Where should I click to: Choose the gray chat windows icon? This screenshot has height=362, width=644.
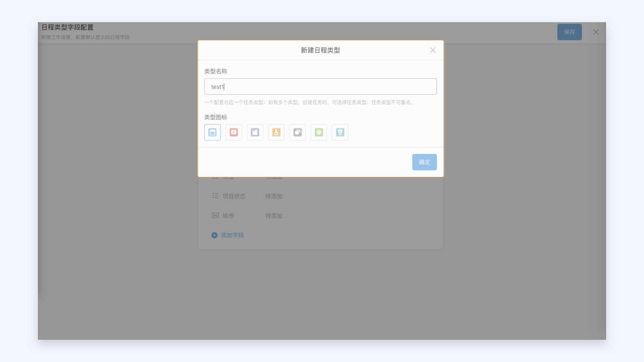click(298, 132)
